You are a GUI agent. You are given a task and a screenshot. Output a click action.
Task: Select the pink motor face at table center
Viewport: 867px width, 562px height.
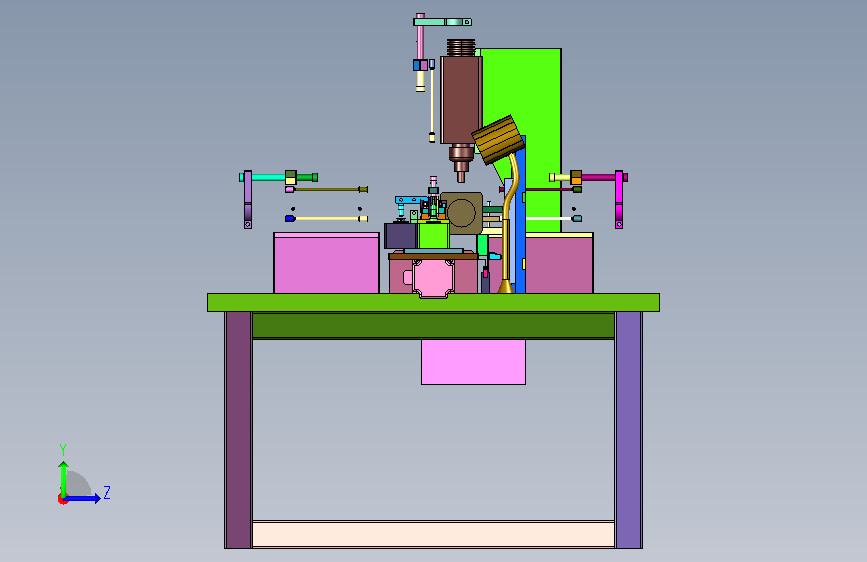point(434,278)
